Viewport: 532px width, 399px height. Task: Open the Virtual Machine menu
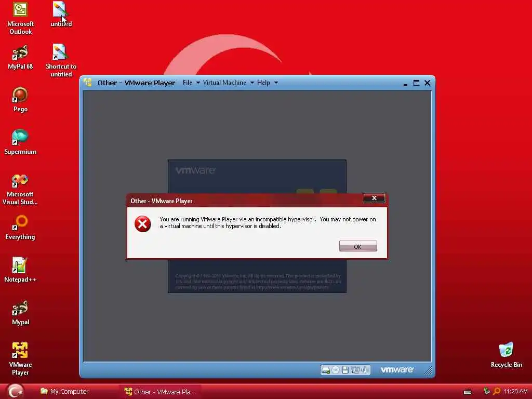pos(224,83)
